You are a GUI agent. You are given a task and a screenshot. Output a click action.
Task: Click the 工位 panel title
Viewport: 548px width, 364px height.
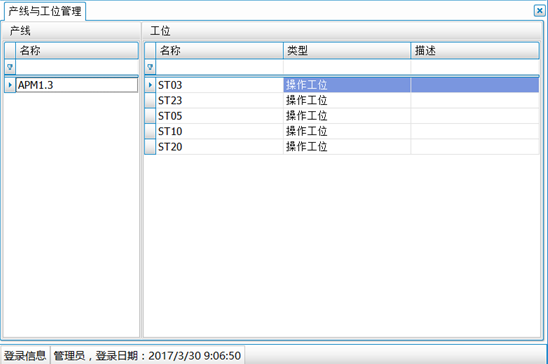(x=160, y=31)
